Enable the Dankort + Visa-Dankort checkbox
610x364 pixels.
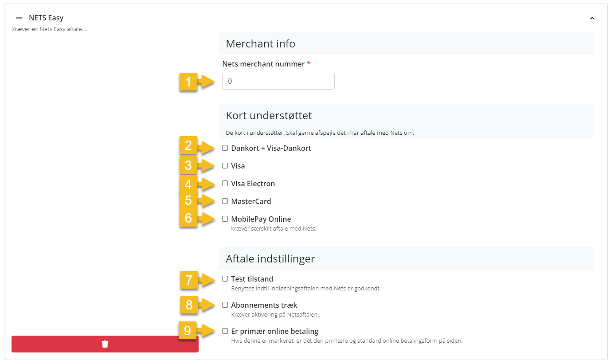click(x=225, y=148)
